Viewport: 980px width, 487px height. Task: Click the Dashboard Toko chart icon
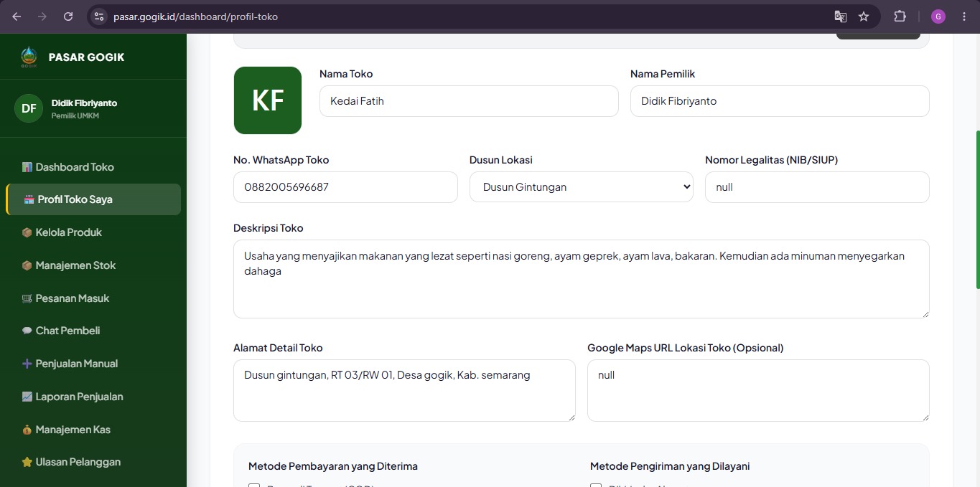[x=27, y=167]
